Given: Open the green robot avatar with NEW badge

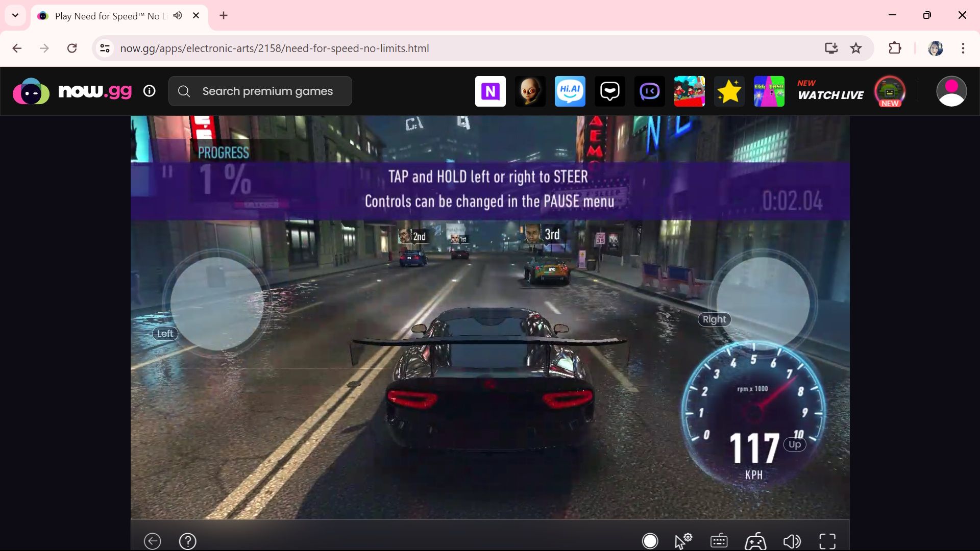Looking at the screenshot, I should [x=890, y=91].
